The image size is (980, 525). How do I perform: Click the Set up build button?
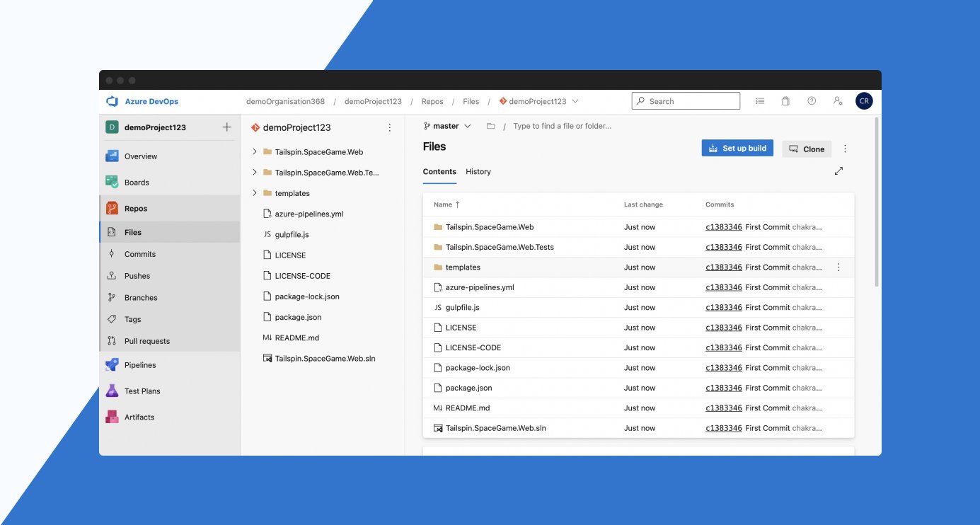tap(737, 148)
